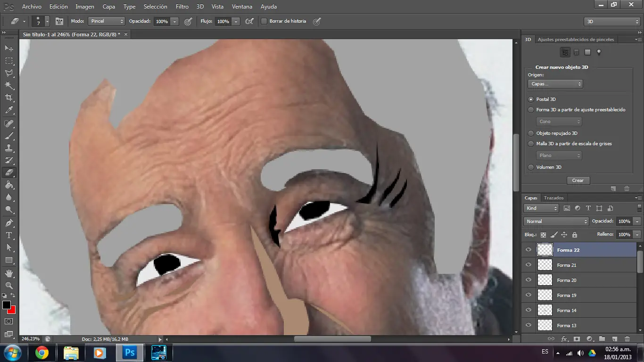Select the Move tool

[9, 48]
